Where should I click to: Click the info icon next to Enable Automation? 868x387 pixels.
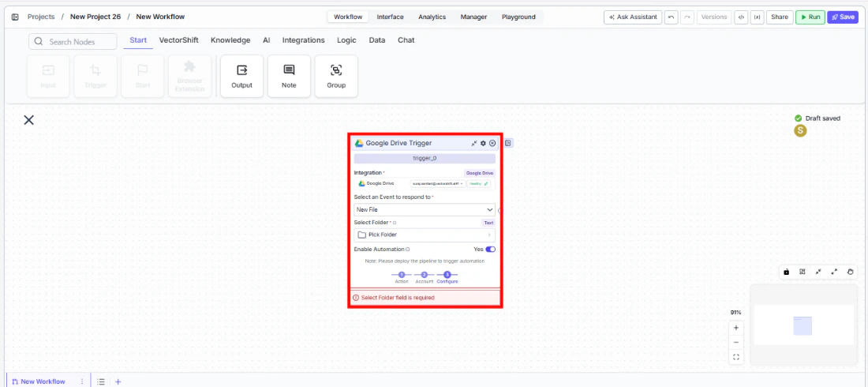tap(407, 250)
